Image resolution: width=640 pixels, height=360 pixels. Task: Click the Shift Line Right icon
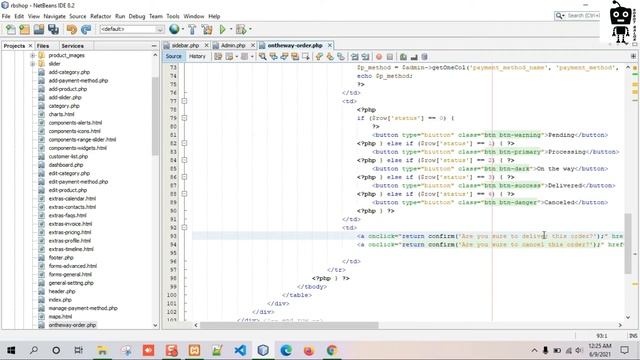point(365,57)
